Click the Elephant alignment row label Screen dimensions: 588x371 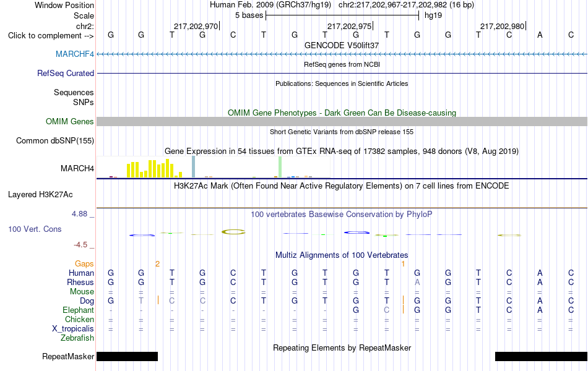(79, 310)
